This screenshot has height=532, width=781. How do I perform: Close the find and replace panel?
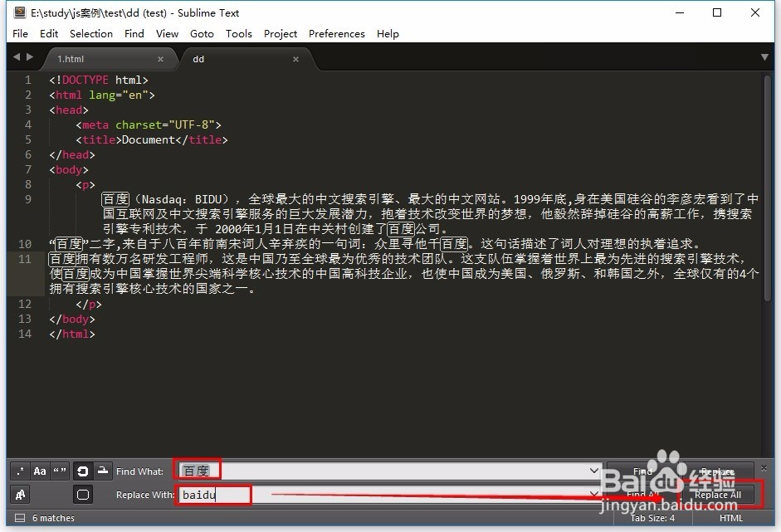pos(764,468)
